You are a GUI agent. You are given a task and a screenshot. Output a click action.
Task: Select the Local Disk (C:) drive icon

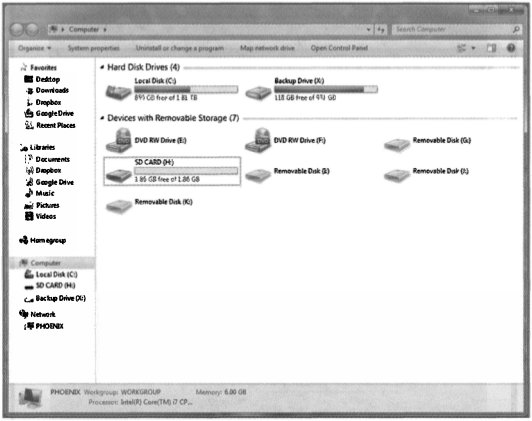118,91
